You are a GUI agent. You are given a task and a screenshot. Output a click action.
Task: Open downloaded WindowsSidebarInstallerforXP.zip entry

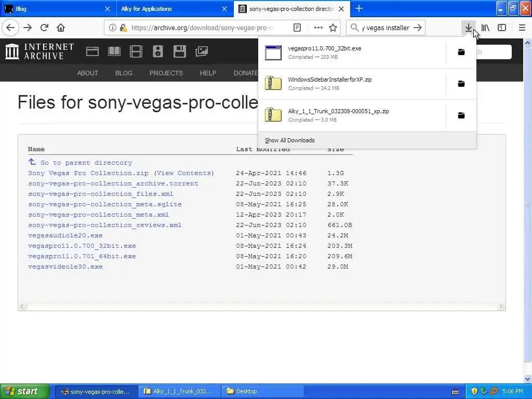352,84
